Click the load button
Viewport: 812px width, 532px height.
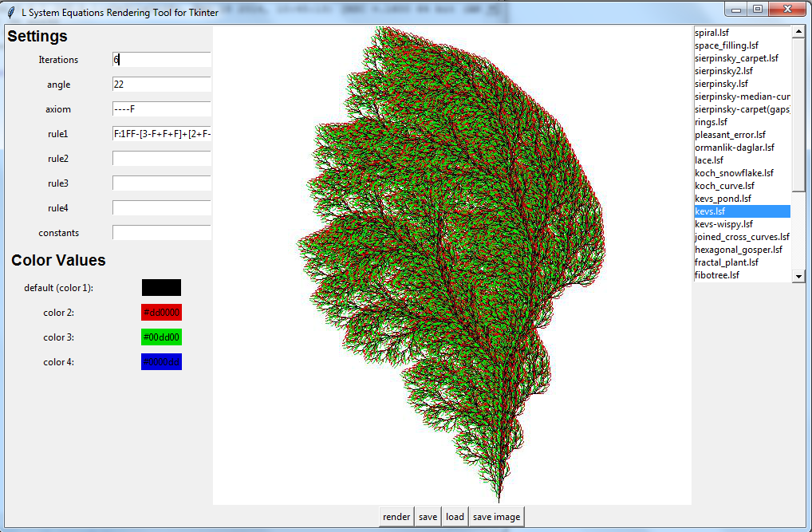tap(455, 517)
